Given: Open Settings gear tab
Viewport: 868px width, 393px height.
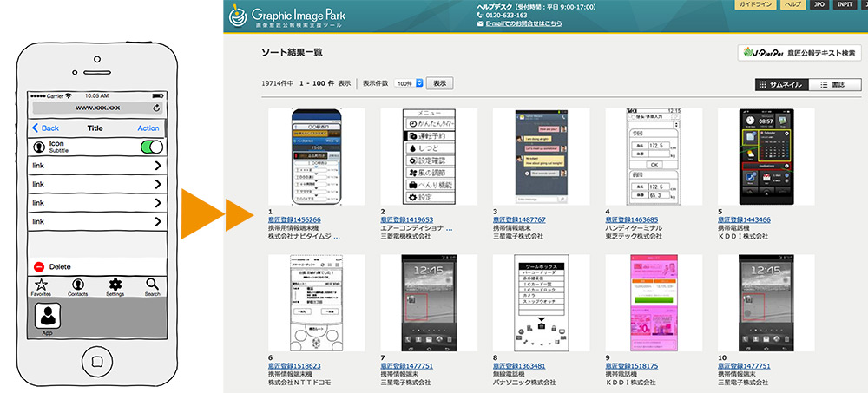Looking at the screenshot, I should pyautogui.click(x=115, y=286).
